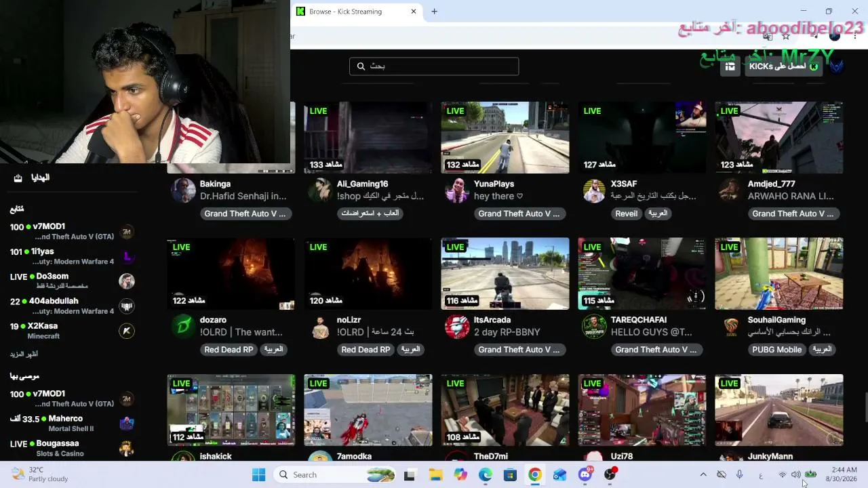Open Task View in the taskbar

(409, 475)
